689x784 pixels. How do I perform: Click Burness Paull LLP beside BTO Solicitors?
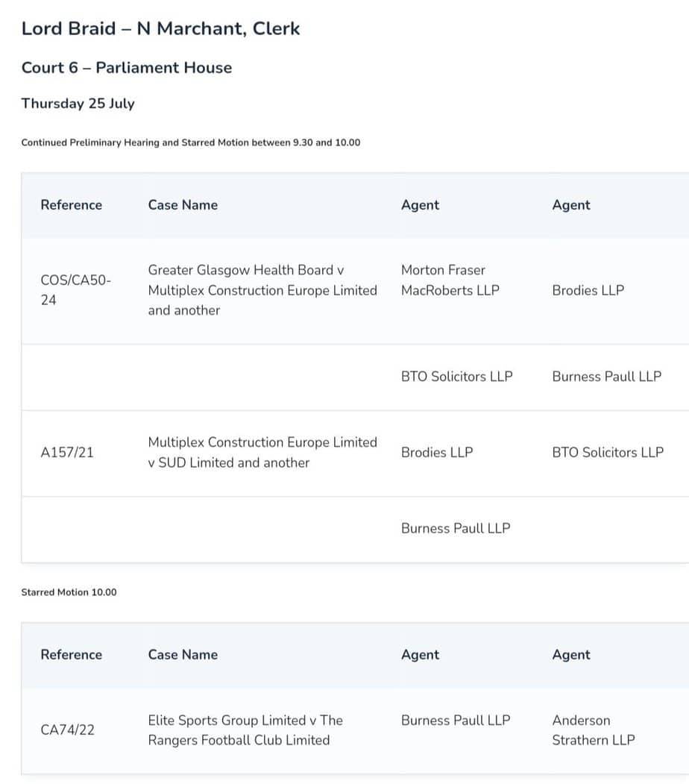tap(606, 376)
